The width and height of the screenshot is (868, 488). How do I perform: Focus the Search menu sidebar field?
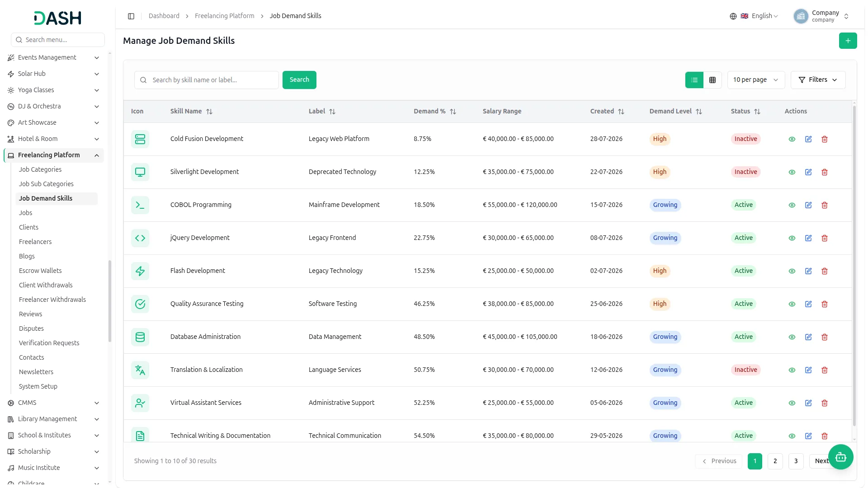click(58, 40)
